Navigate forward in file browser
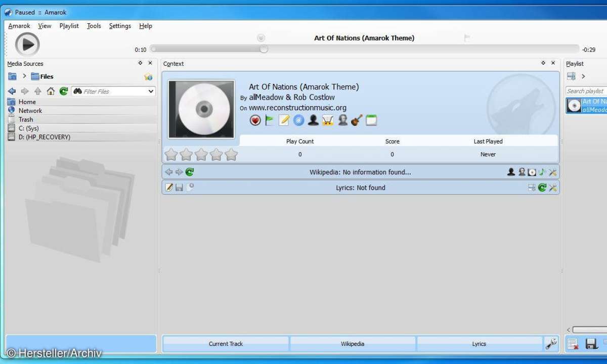607x364 pixels. coord(25,91)
